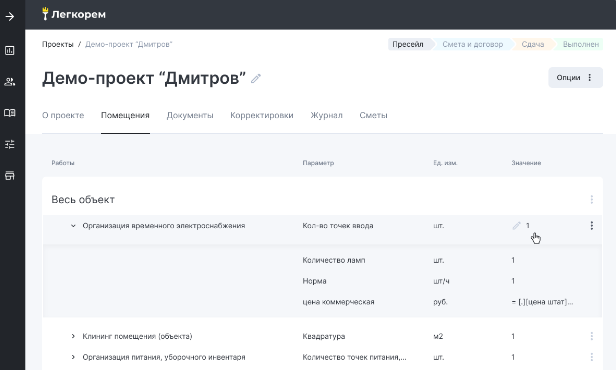Image resolution: width=616 pixels, height=370 pixels.
Task: Click the Работы column header
Action: (x=63, y=163)
